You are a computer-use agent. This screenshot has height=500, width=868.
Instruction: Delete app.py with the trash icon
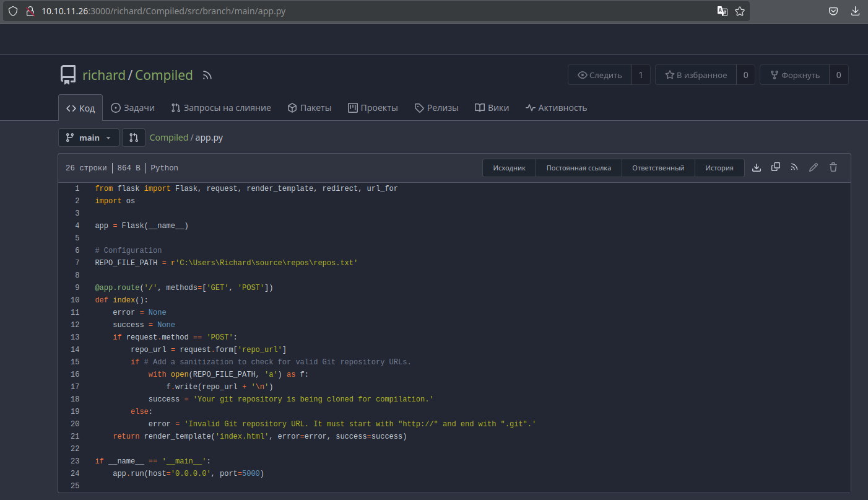(833, 167)
